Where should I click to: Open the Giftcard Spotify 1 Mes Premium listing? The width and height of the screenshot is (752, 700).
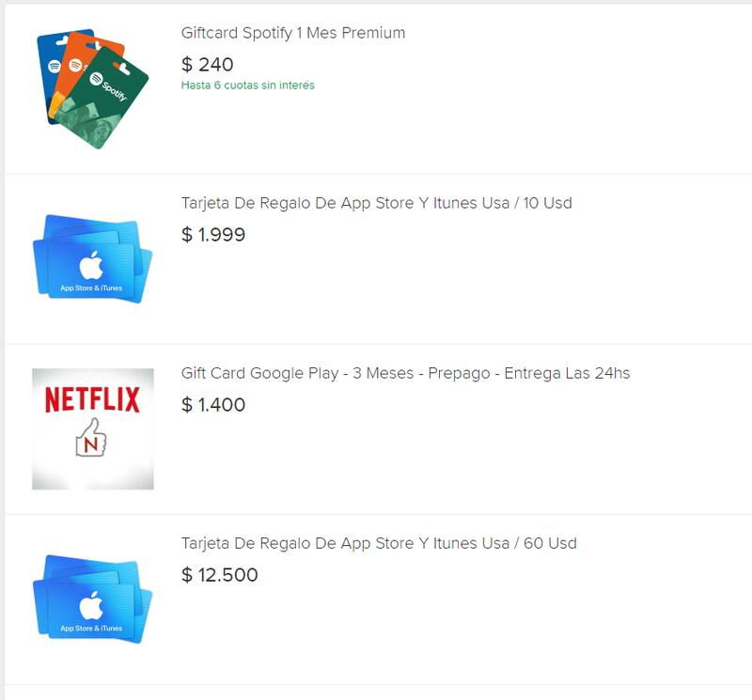pos(292,33)
